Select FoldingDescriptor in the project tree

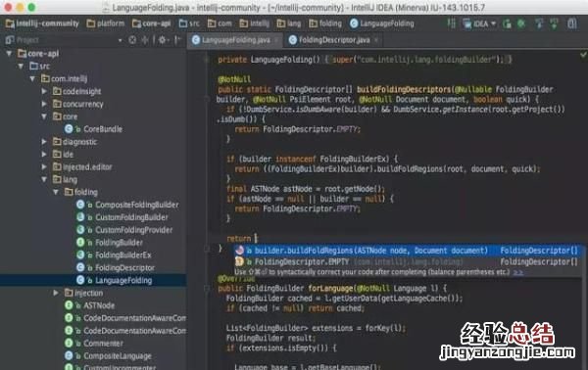coord(115,268)
